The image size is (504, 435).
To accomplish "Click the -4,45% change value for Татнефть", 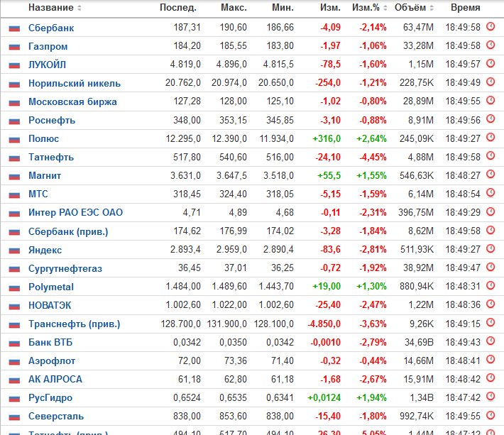I will point(373,158).
